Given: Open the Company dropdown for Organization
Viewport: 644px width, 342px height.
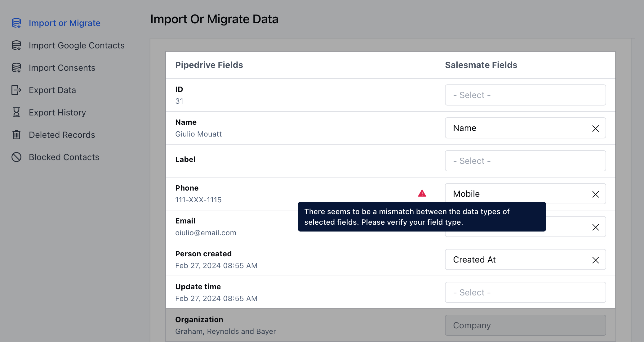Looking at the screenshot, I should click(x=525, y=325).
